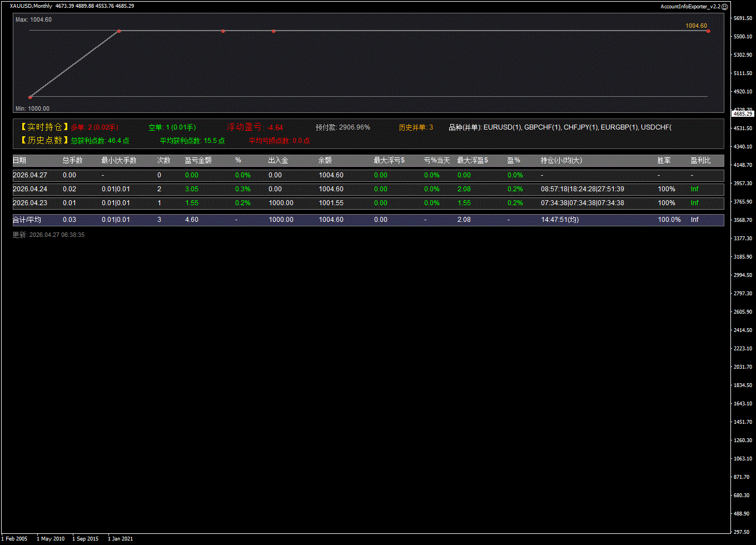This screenshot has height=545, width=756.
Task: Click the orange 1004.60 equity value label
Action: (x=696, y=26)
